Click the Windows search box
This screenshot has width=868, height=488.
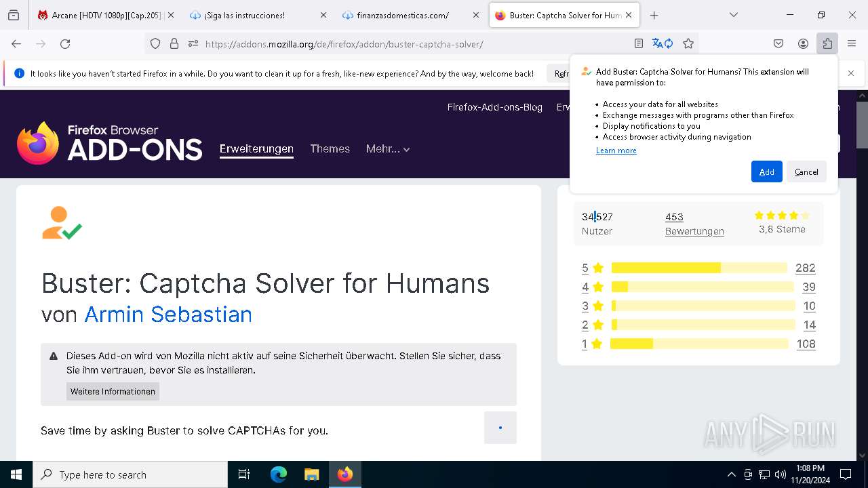130,474
